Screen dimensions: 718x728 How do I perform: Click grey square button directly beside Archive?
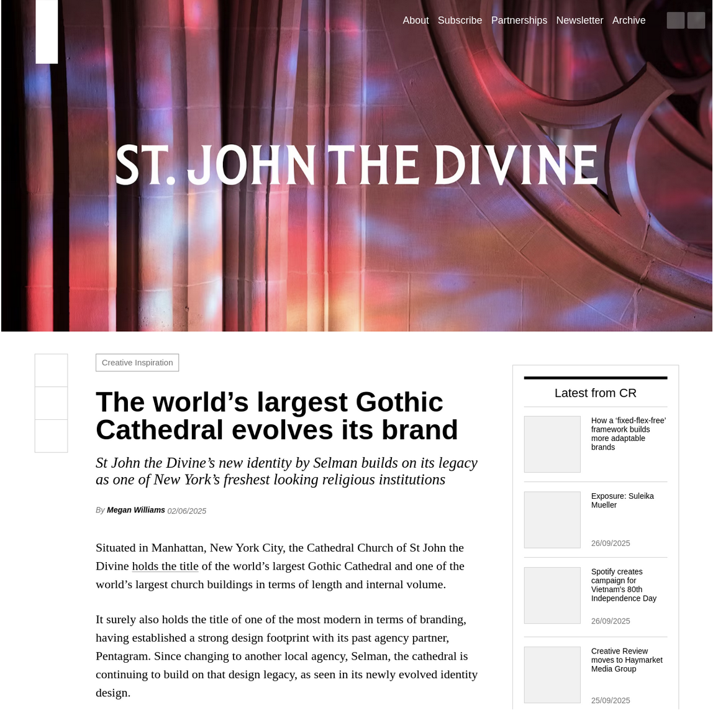[x=675, y=20]
